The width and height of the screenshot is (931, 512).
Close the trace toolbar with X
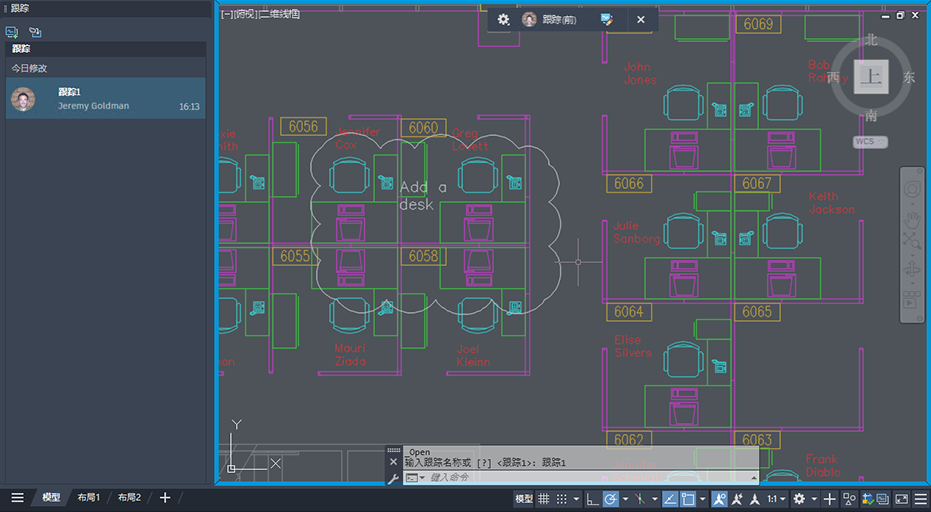tap(641, 20)
